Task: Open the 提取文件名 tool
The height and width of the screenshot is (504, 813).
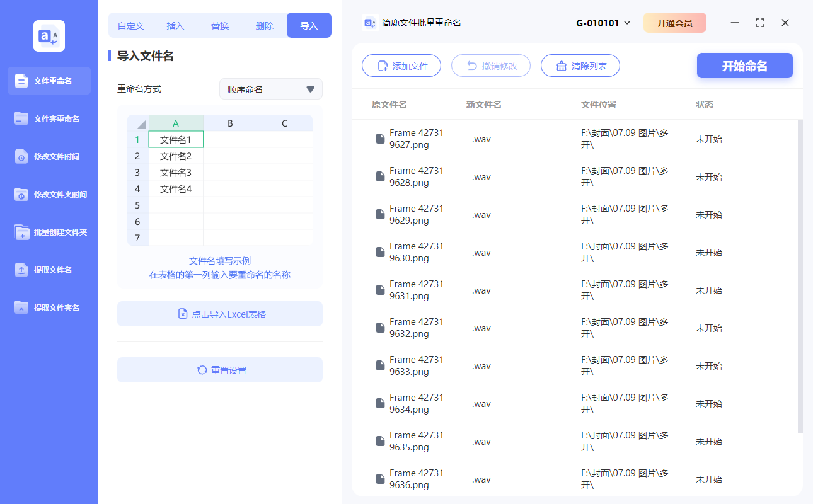Action: tap(49, 270)
